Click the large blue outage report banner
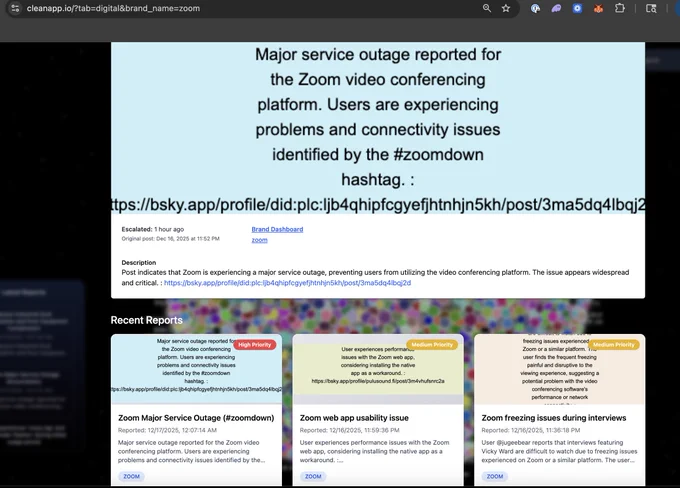This screenshot has width=680, height=488. tap(378, 128)
